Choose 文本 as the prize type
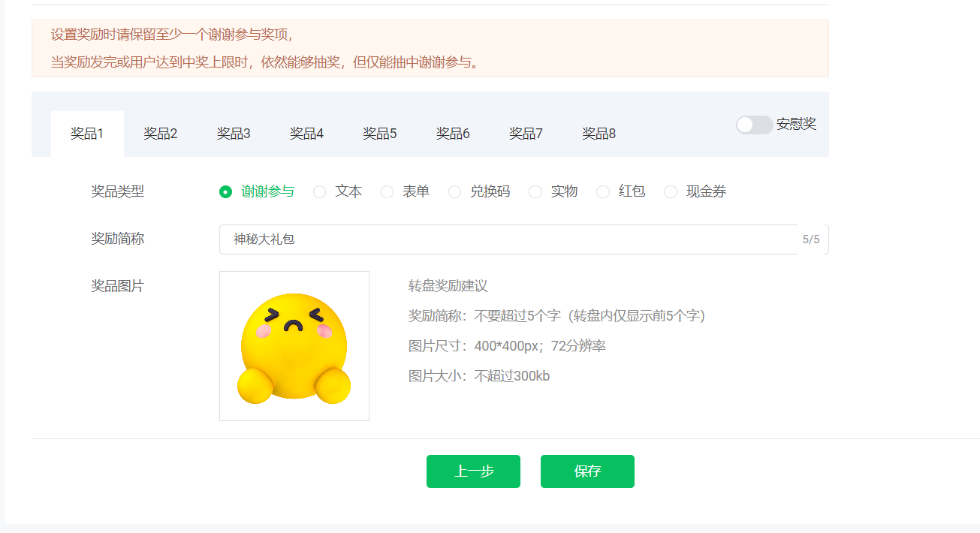Viewport: 980px width, 533px height. pos(320,192)
